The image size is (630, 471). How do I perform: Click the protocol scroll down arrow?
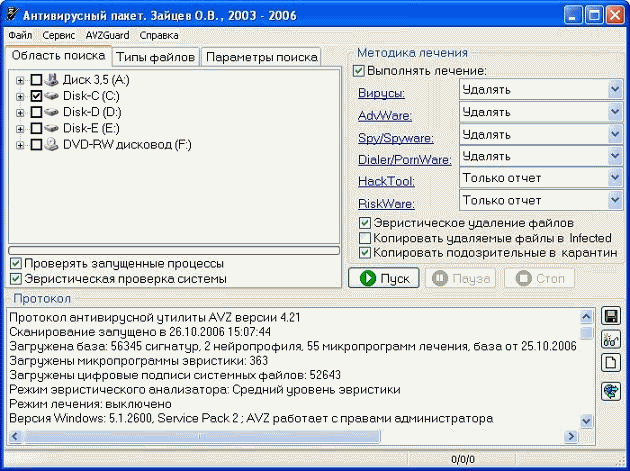(x=587, y=421)
